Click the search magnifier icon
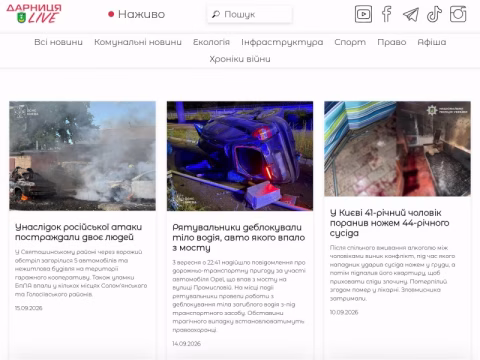This screenshot has width=480, height=360. tap(216, 14)
